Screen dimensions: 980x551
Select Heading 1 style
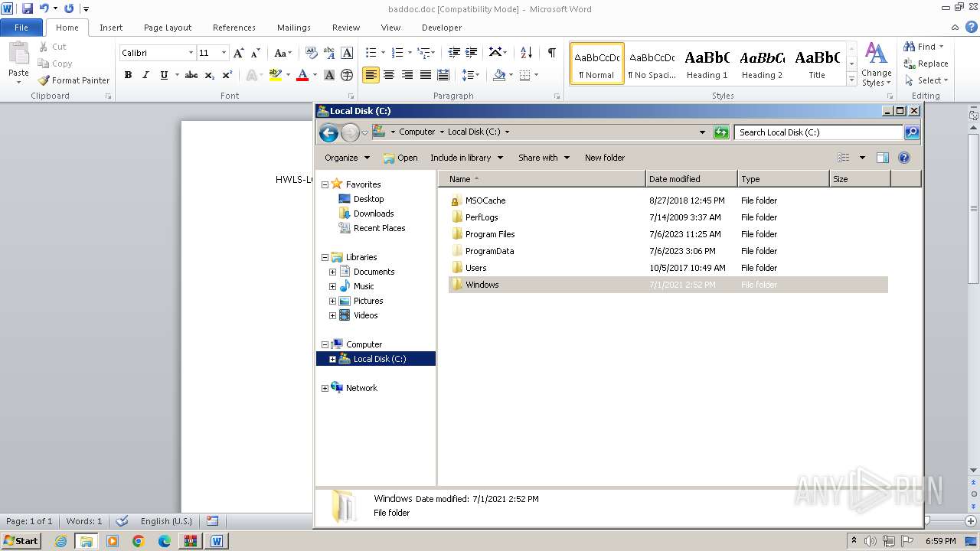click(707, 64)
